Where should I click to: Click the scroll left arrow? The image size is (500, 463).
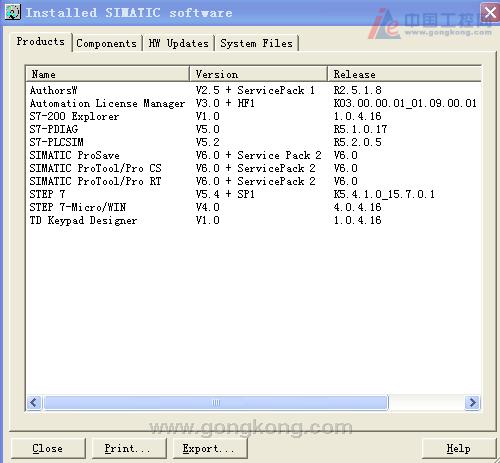(34, 403)
